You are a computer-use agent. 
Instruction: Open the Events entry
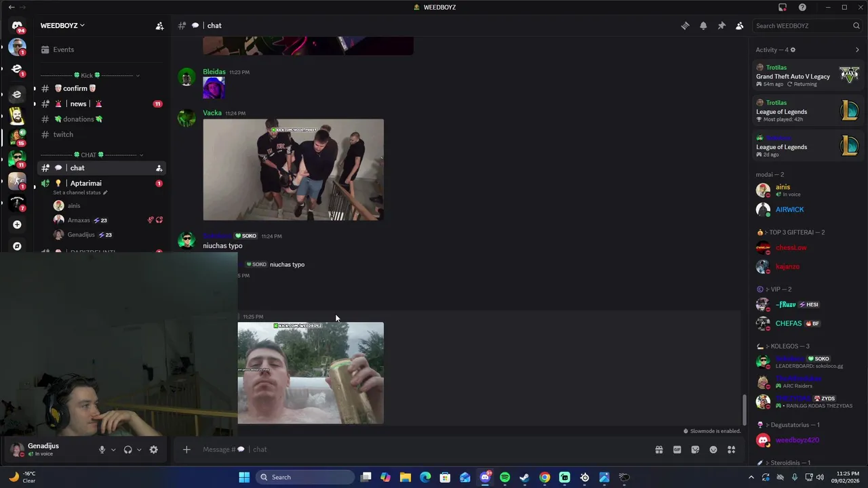coord(102,49)
